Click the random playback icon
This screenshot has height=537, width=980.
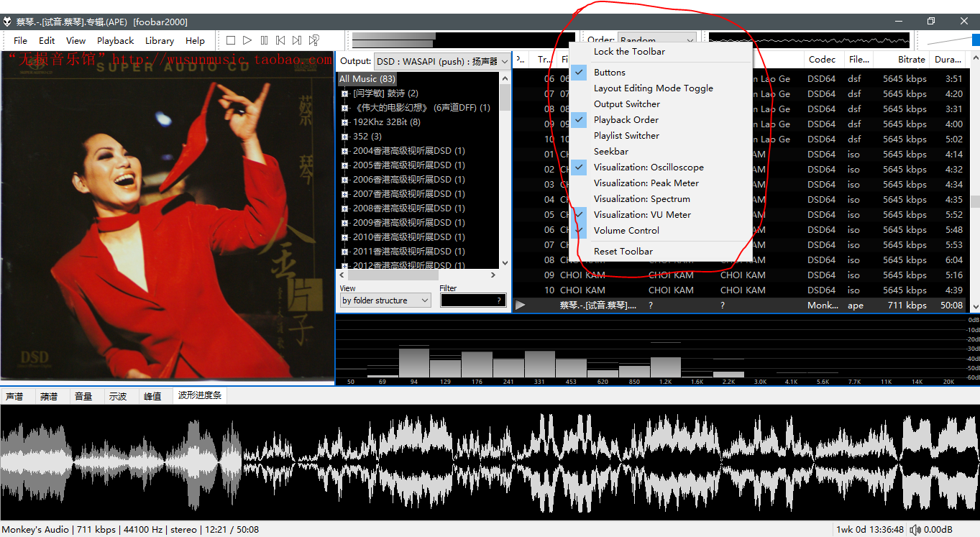click(x=314, y=41)
